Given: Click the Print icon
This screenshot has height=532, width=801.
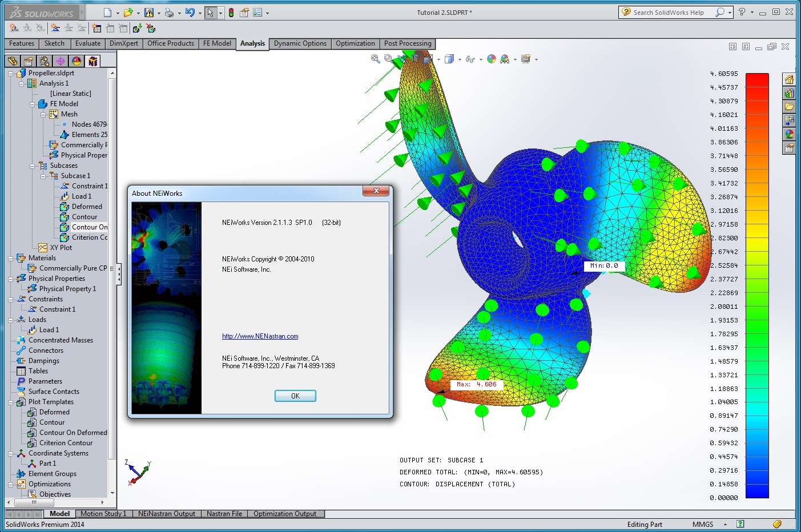Looking at the screenshot, I should [x=169, y=12].
